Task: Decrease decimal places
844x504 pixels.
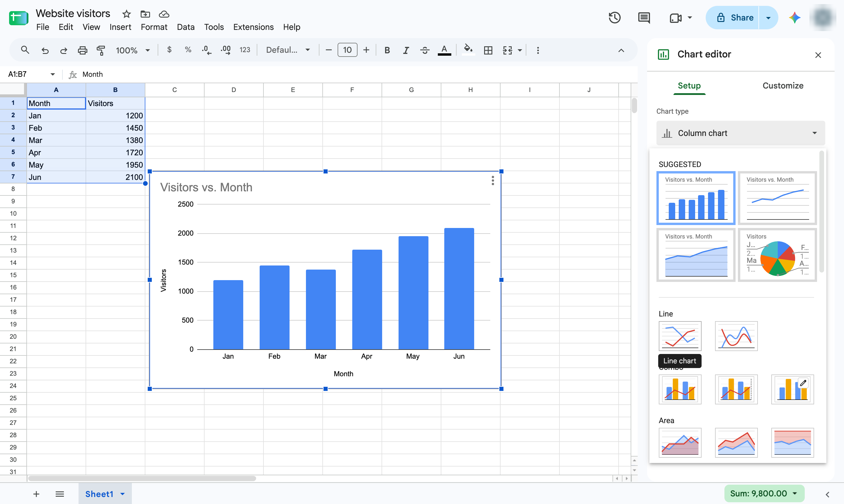Action: [206, 50]
